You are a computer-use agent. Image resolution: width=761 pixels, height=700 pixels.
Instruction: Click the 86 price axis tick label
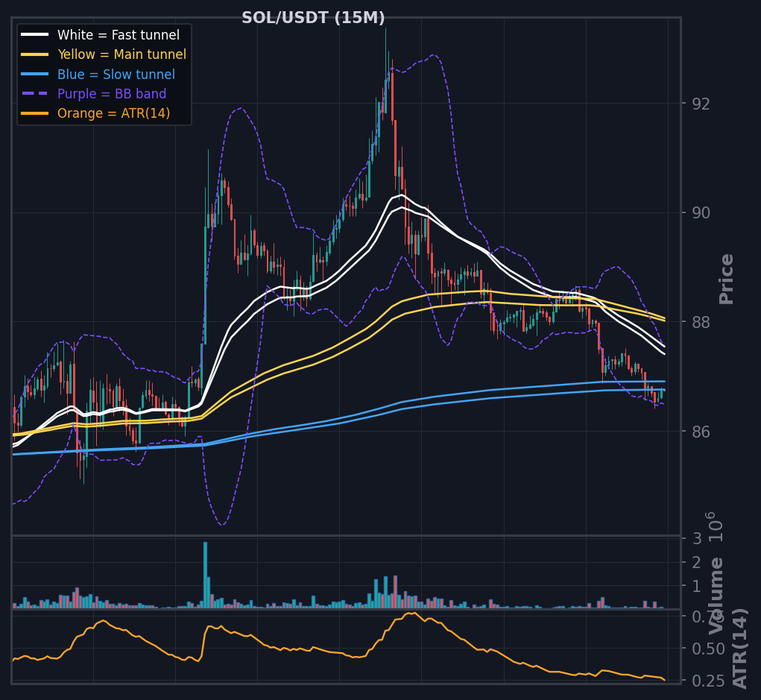click(x=701, y=432)
